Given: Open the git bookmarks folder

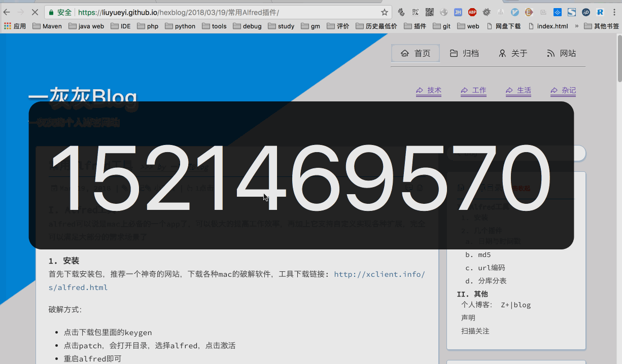Looking at the screenshot, I should [x=441, y=26].
